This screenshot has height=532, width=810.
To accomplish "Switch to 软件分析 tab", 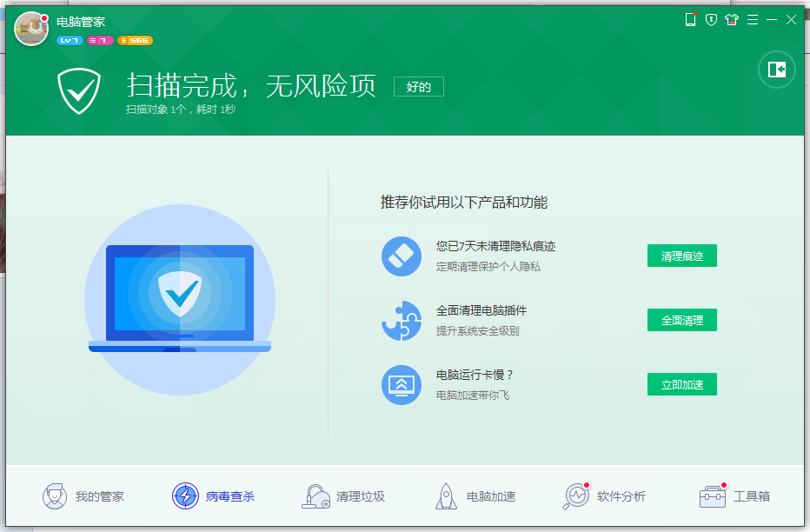I will 604,496.
